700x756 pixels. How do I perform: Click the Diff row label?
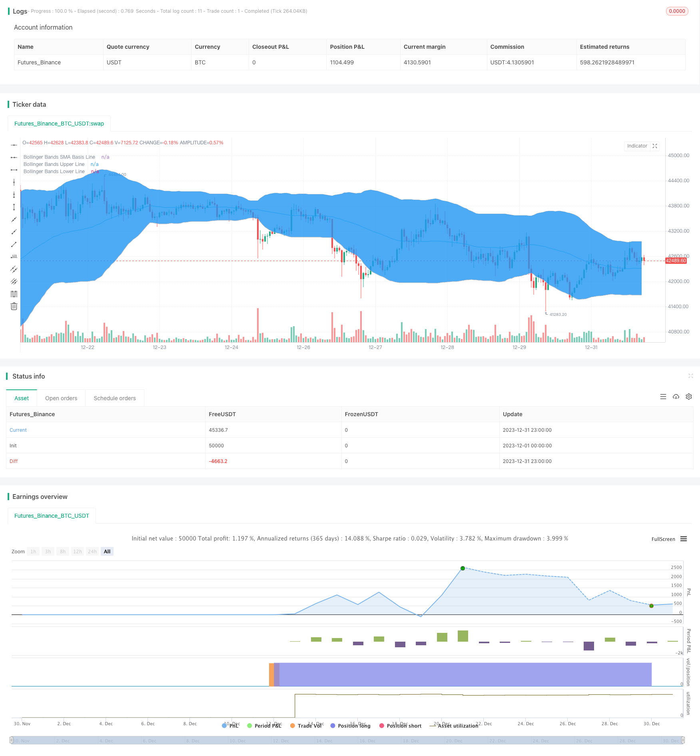point(14,461)
